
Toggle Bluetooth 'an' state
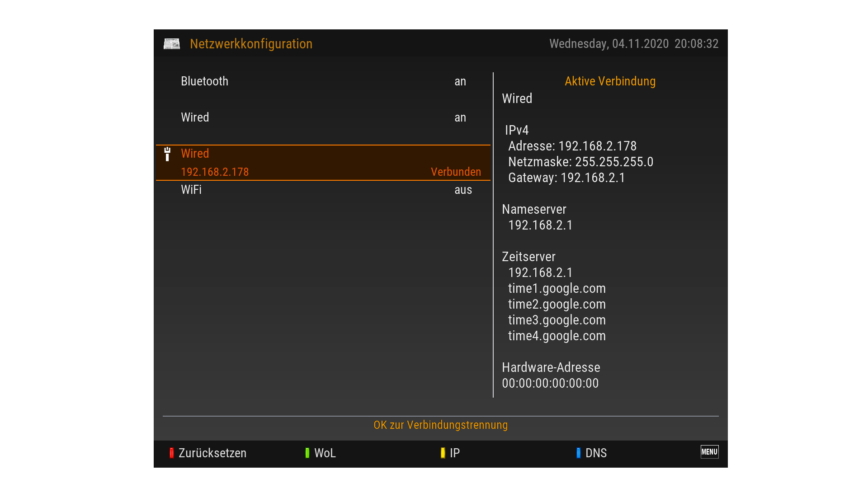point(460,81)
